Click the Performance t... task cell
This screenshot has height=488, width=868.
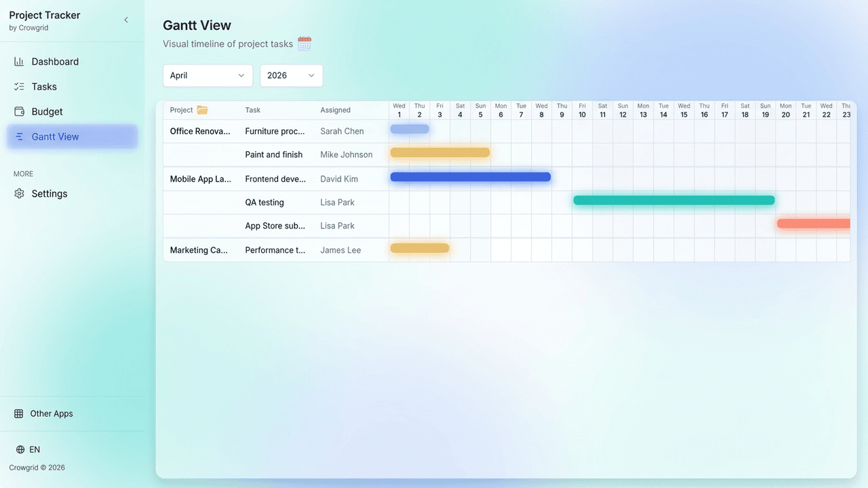275,250
